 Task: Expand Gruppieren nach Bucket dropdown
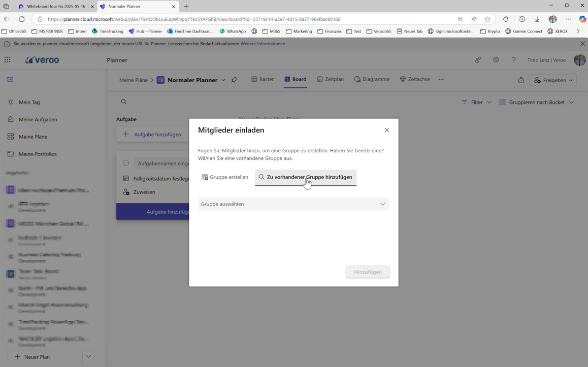(537, 103)
